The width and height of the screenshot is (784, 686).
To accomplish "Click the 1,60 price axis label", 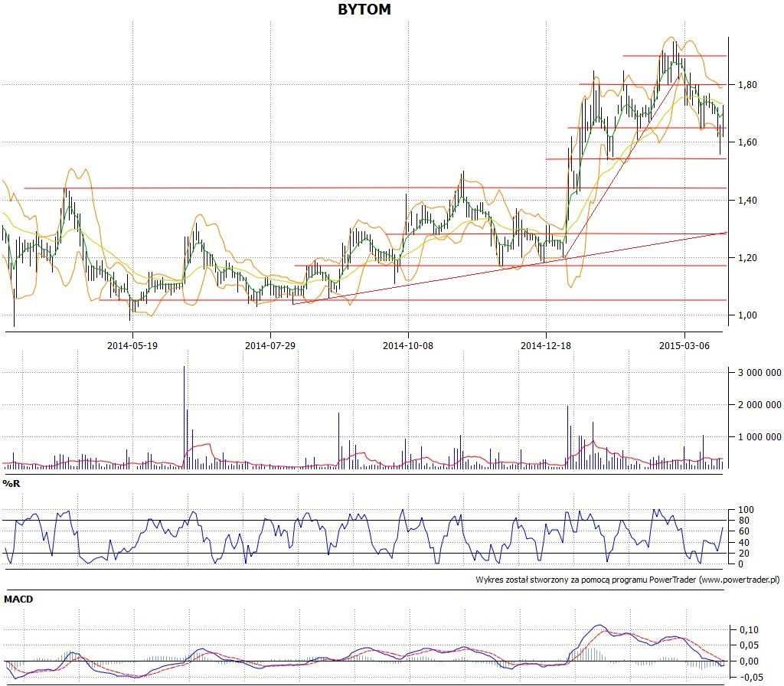I will (x=747, y=142).
